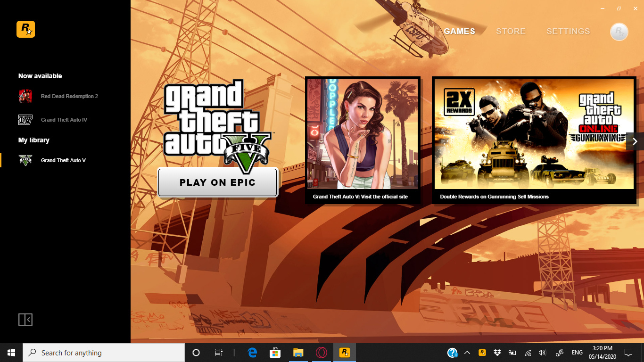Restore down the Rockstar launcher window
Viewport: 644px width, 362px height.
tap(619, 8)
